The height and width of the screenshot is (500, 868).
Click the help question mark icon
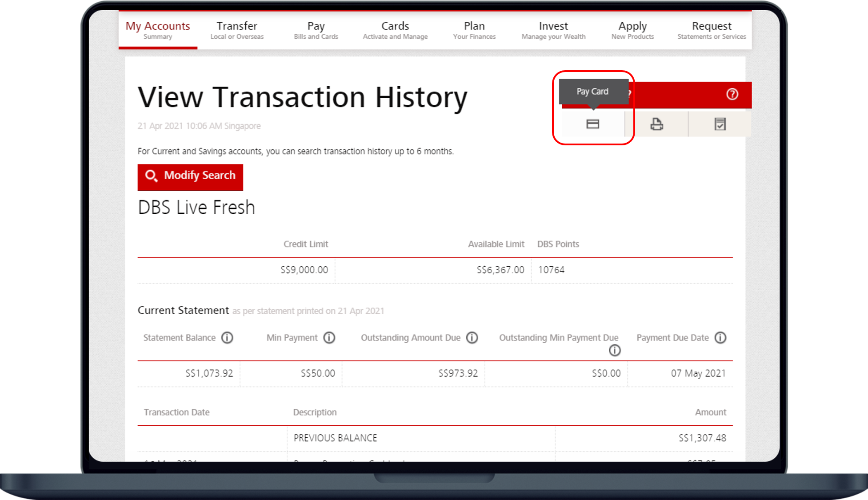click(732, 94)
